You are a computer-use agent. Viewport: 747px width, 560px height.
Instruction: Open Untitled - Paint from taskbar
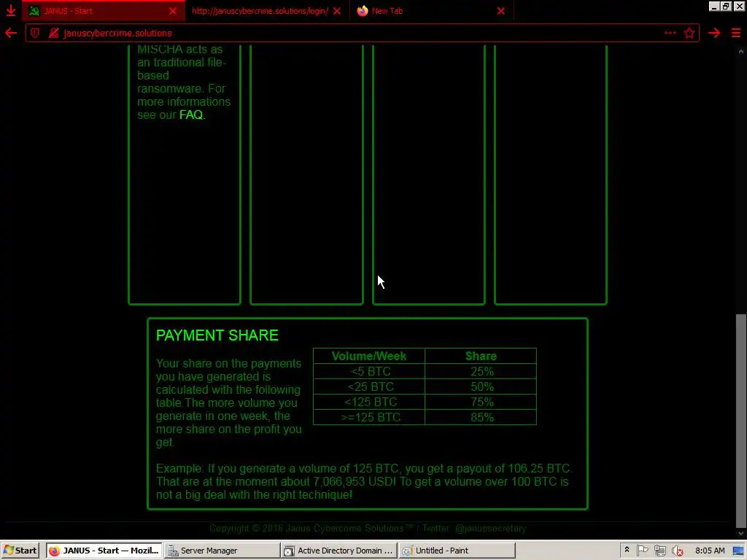coord(457,550)
